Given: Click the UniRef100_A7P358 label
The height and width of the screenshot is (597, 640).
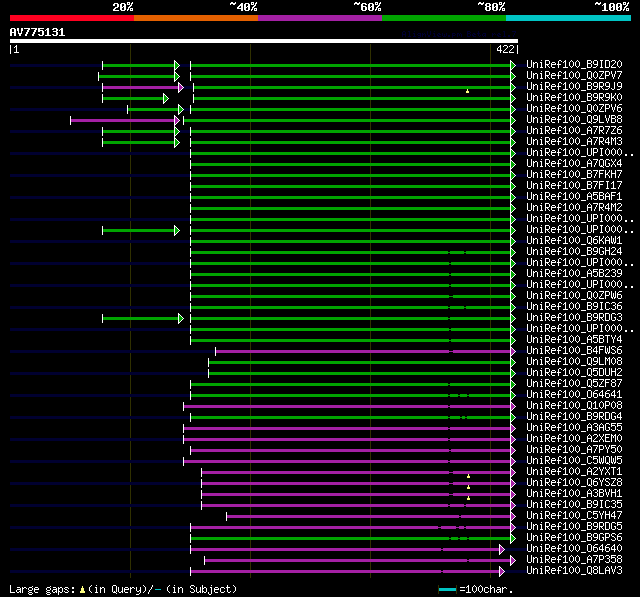Looking at the screenshot, I should pyautogui.click(x=574, y=560).
